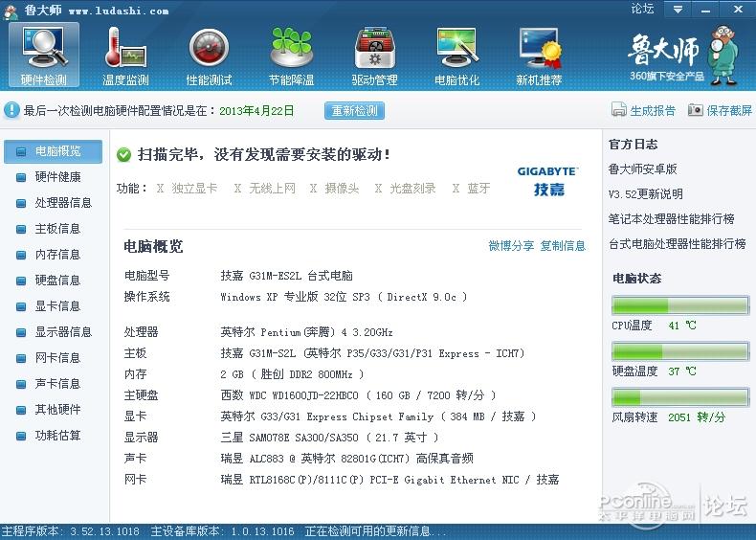Click the 独立显卡 feature indicator
The image size is (756, 540).
pos(187,189)
